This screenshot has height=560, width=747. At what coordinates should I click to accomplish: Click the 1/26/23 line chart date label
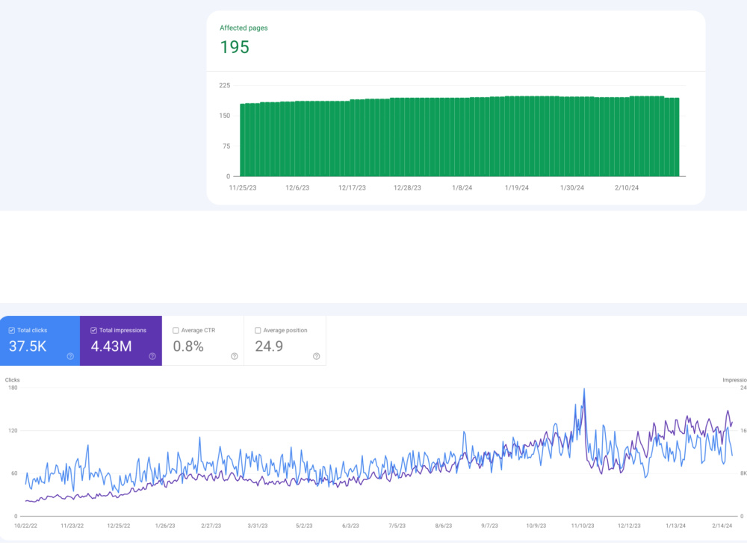coord(165,526)
